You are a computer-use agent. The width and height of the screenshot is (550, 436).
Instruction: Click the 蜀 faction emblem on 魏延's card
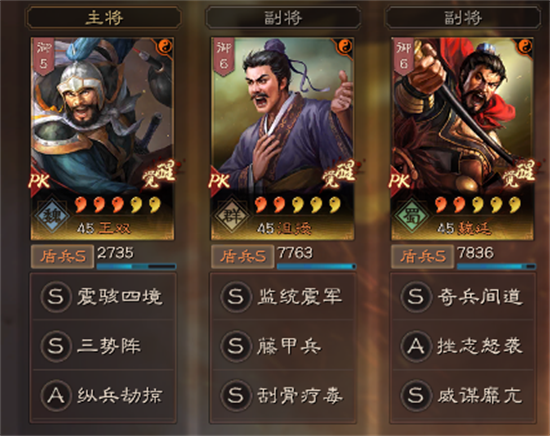412,215
